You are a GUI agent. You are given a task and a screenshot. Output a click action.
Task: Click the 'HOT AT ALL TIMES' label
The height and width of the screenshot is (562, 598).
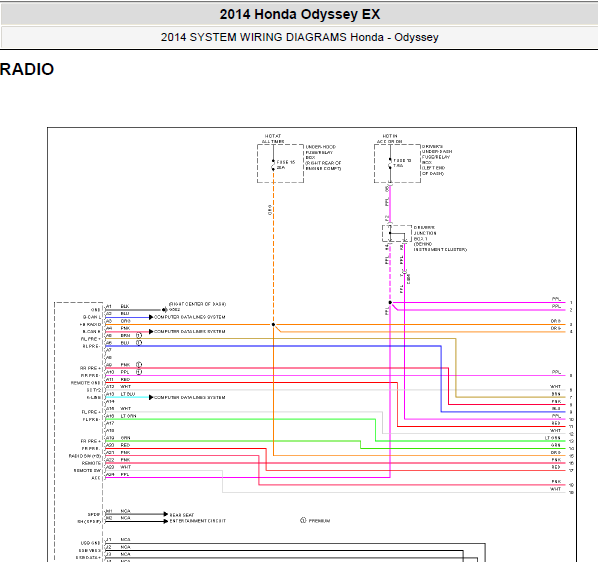pyautogui.click(x=273, y=139)
